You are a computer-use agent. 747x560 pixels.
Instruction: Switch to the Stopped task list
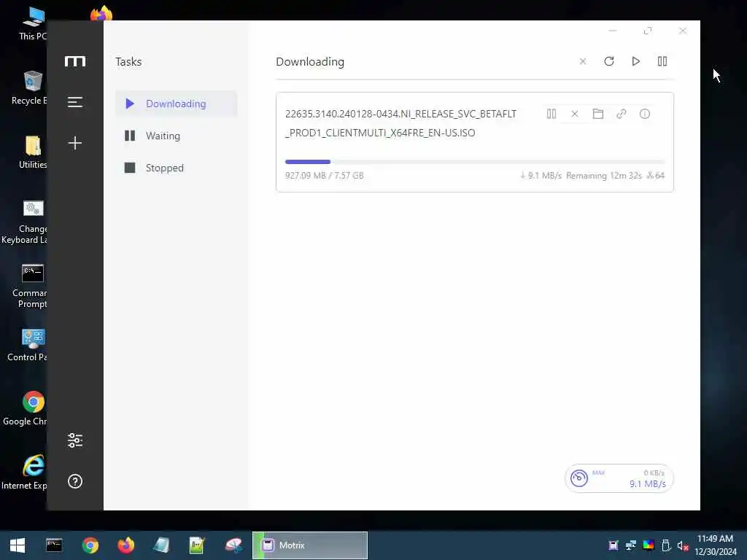177,168
